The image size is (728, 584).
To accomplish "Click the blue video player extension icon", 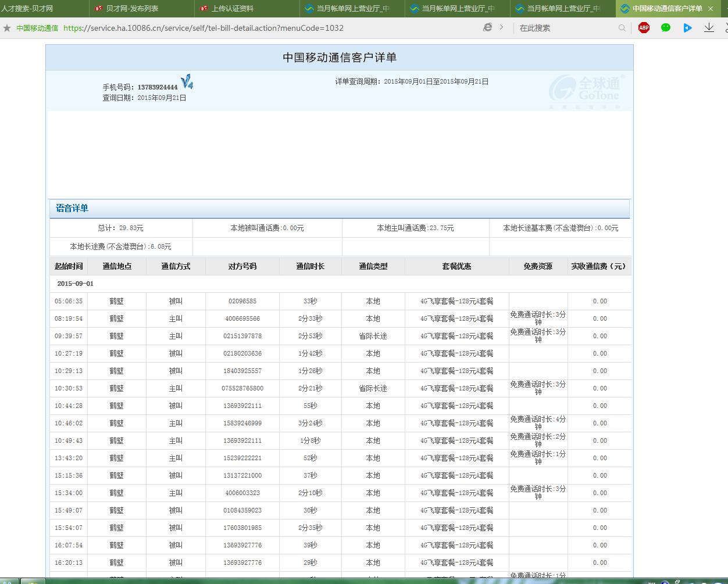I will pyautogui.click(x=687, y=28).
